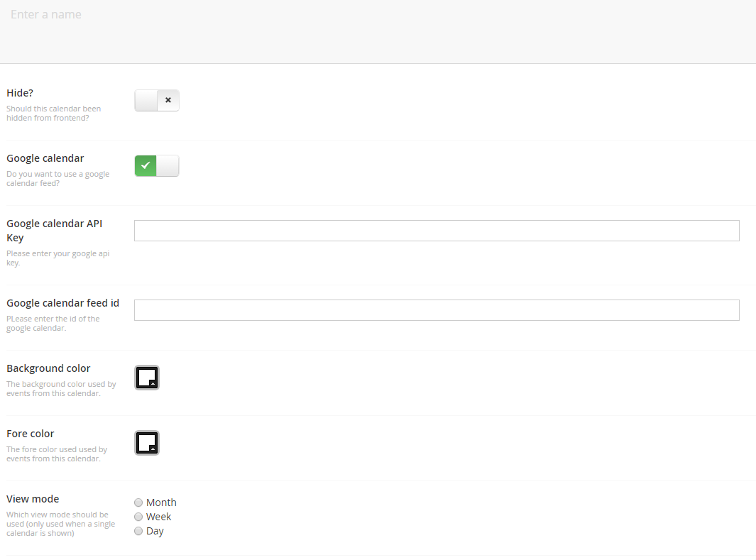Viewport: 756px width, 560px height.
Task: Click 'Do you want to use a google' description
Action: pos(58,179)
